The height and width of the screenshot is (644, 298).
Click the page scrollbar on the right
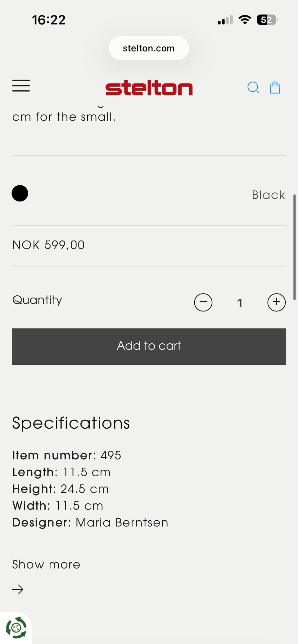(x=294, y=247)
